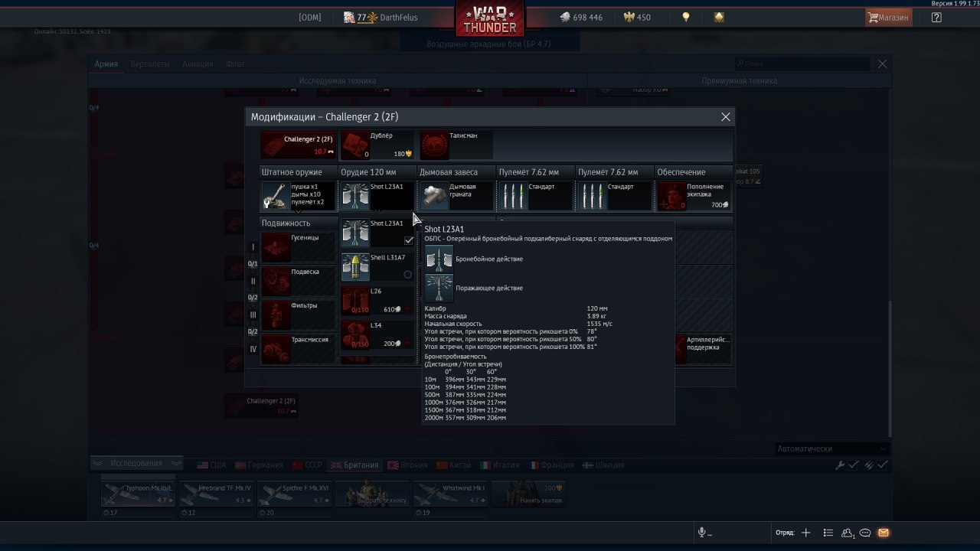Open the mail envelope icon
980x551 pixels.
tap(883, 533)
